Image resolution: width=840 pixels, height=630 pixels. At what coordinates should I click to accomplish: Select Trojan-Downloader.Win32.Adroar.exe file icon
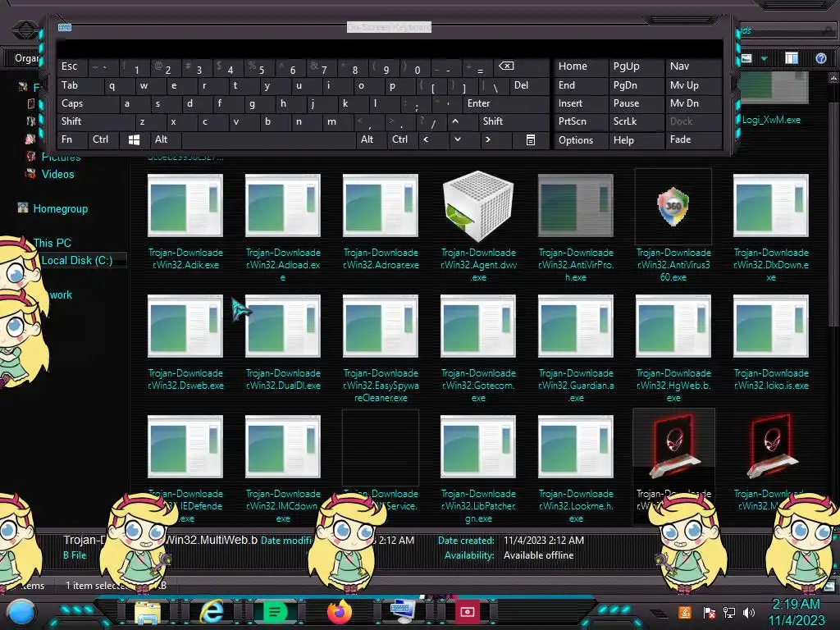[381, 205]
